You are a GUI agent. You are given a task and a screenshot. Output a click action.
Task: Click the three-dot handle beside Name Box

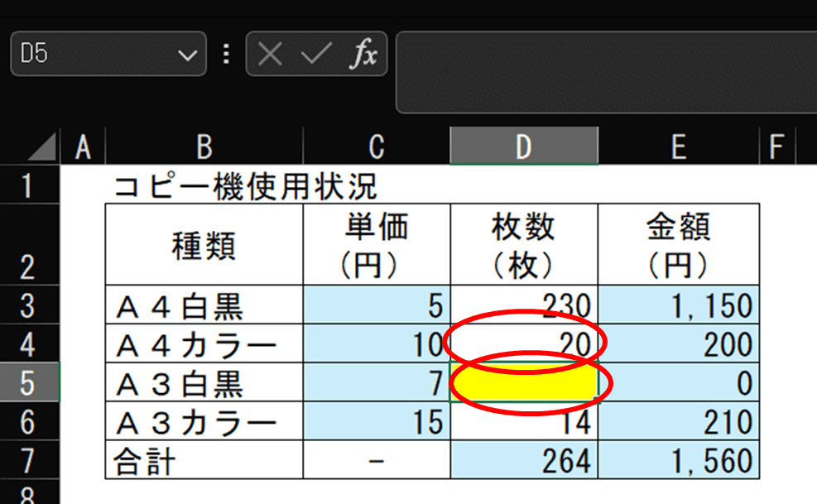(x=226, y=54)
